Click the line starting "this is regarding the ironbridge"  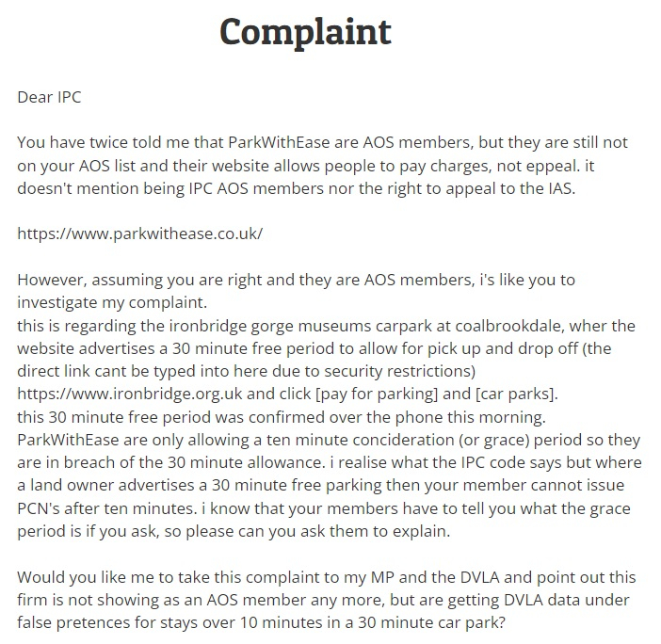[326, 326]
